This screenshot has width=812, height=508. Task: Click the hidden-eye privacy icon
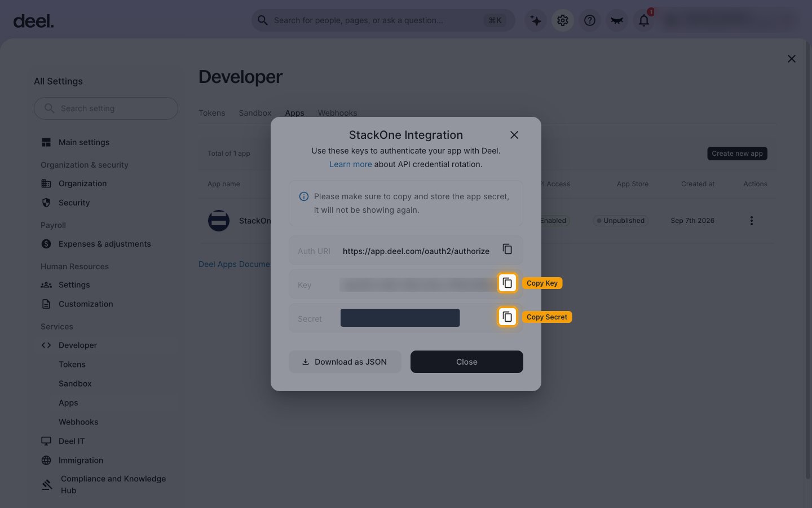[617, 20]
